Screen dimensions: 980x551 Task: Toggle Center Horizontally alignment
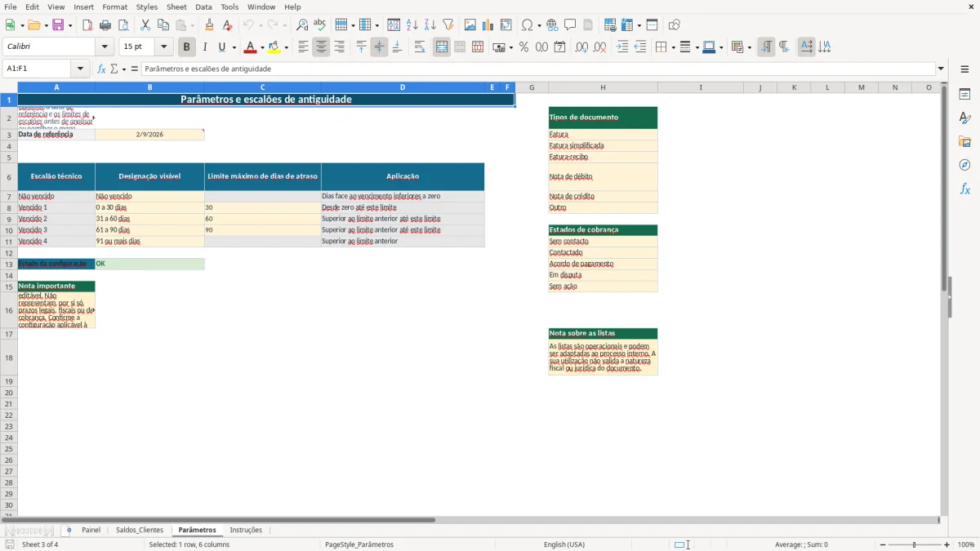click(321, 47)
